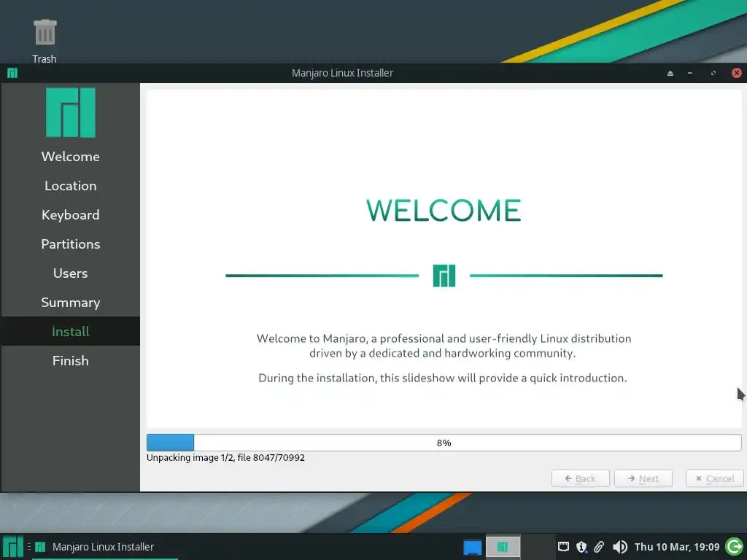Maximize the Manjaro Linux Installer window
Screen dimensions: 747x560
pos(713,73)
